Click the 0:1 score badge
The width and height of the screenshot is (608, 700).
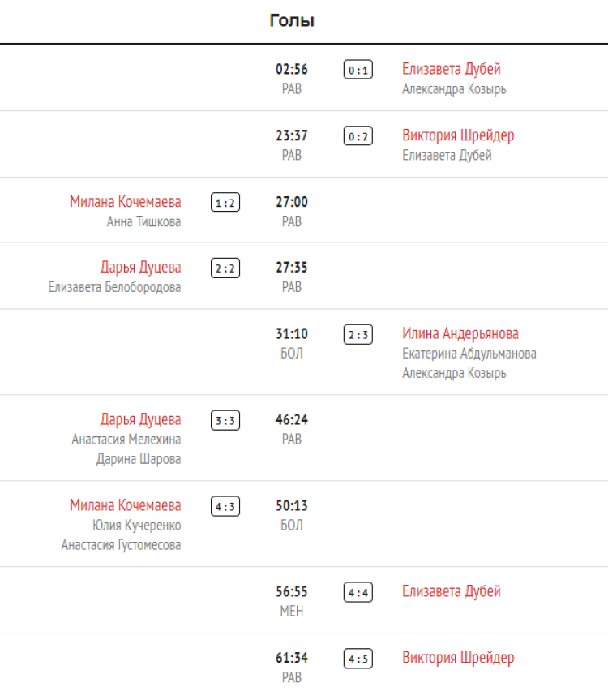click(358, 70)
